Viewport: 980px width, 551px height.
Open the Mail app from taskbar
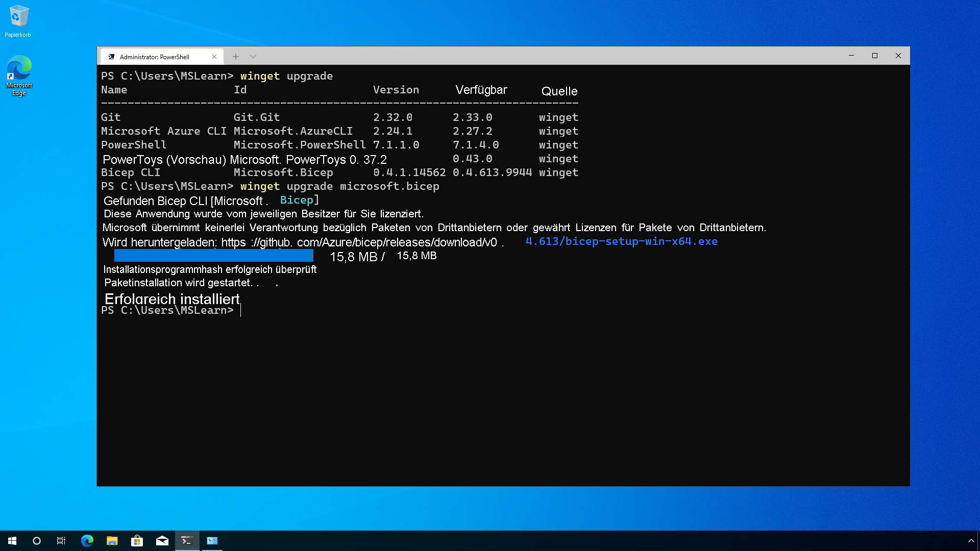coord(162,541)
